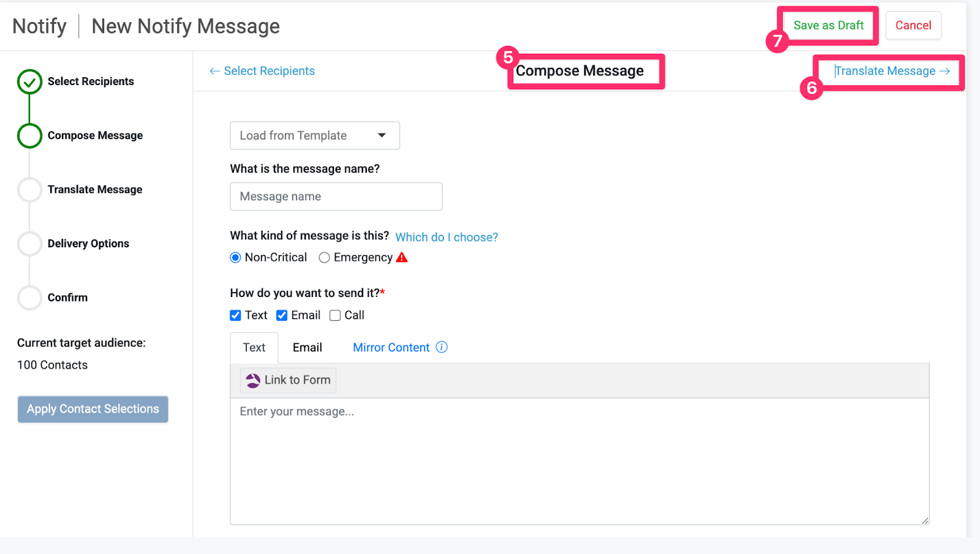The image size is (980, 554).
Task: Uncheck the Text send method checkbox
Action: click(235, 315)
